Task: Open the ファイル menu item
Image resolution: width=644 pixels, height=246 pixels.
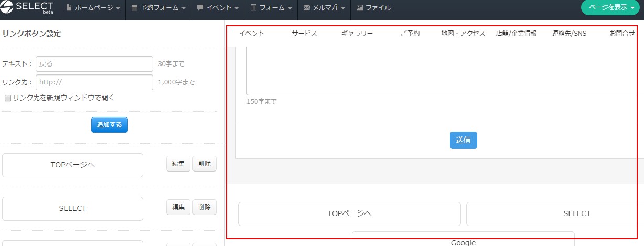Action: [373, 8]
